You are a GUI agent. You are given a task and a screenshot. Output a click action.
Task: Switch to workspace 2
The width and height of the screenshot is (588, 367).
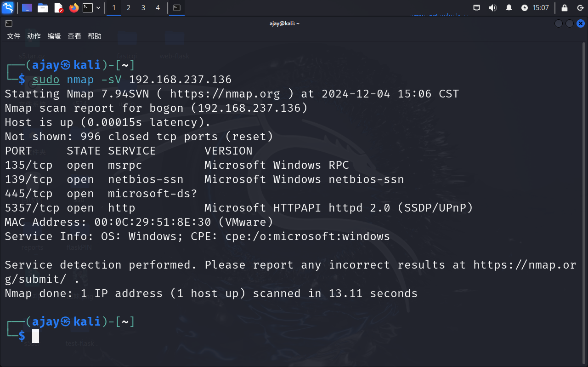(x=128, y=8)
